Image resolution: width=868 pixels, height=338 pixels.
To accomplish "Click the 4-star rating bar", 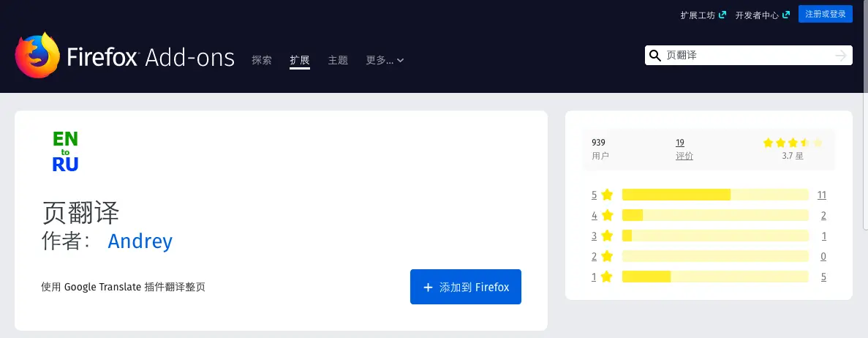I will [x=715, y=215].
